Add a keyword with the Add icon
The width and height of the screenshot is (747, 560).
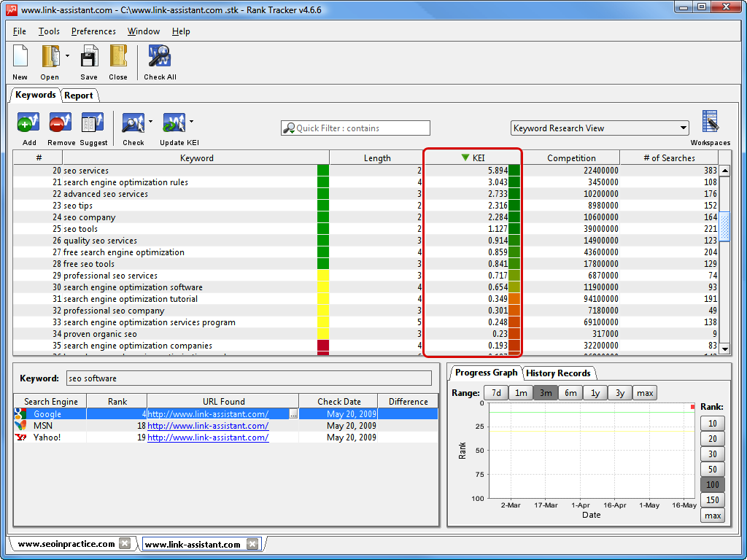[28, 122]
